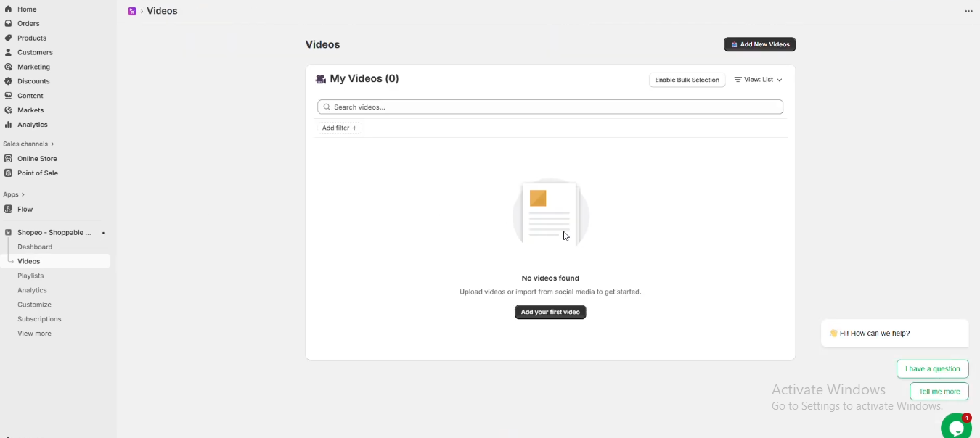The height and width of the screenshot is (438, 980).
Task: Enable Bulk Selection for videos
Action: (687, 80)
